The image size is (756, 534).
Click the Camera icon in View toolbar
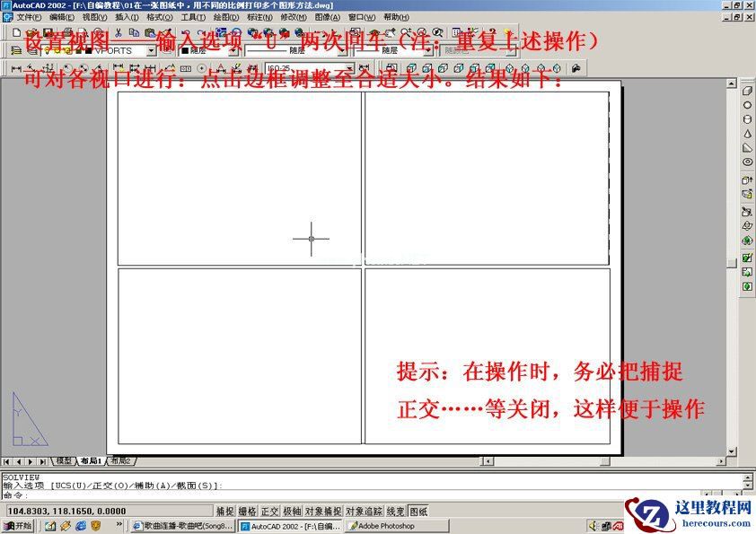[576, 68]
